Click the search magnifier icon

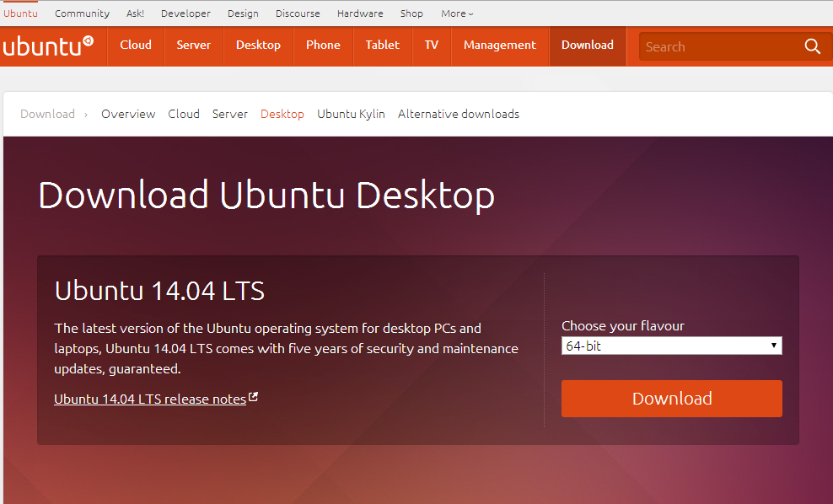coord(812,46)
